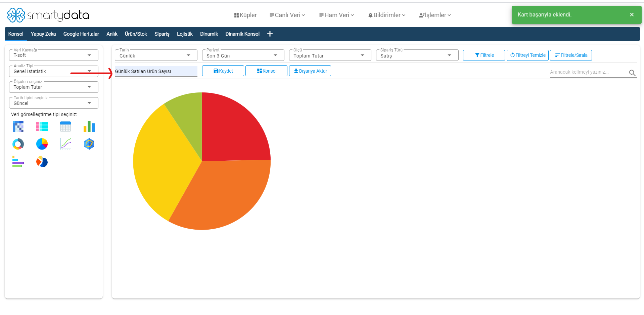644x315 pixels.
Task: Open the Ölçü Toplam Tutar filter dropdown
Action: tap(330, 55)
